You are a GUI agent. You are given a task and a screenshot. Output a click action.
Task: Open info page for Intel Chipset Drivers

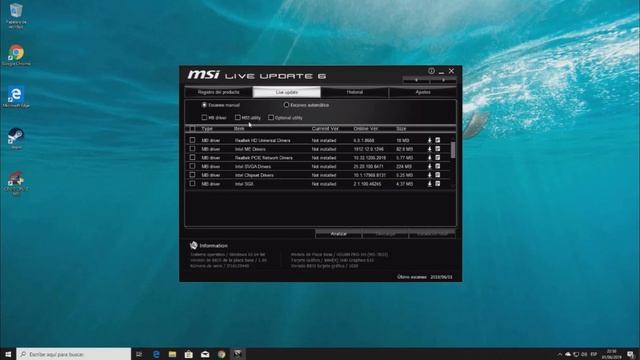coord(438,175)
